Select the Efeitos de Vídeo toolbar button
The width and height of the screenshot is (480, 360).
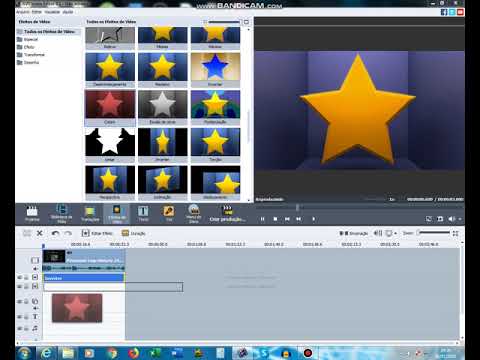(117, 214)
